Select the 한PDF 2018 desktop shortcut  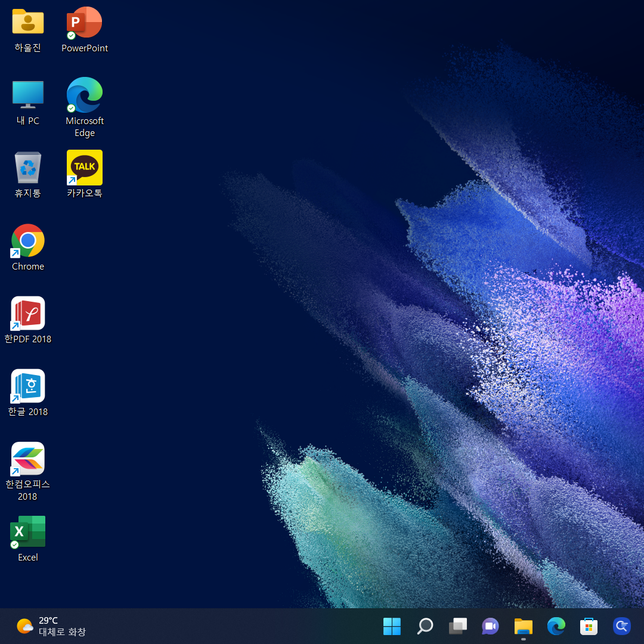click(27, 314)
